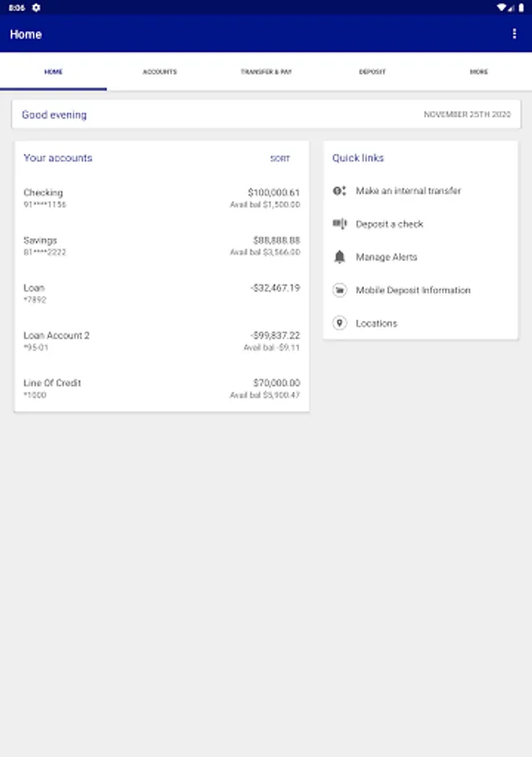532x757 pixels.
Task: Click the deposit a check icon
Action: click(340, 224)
